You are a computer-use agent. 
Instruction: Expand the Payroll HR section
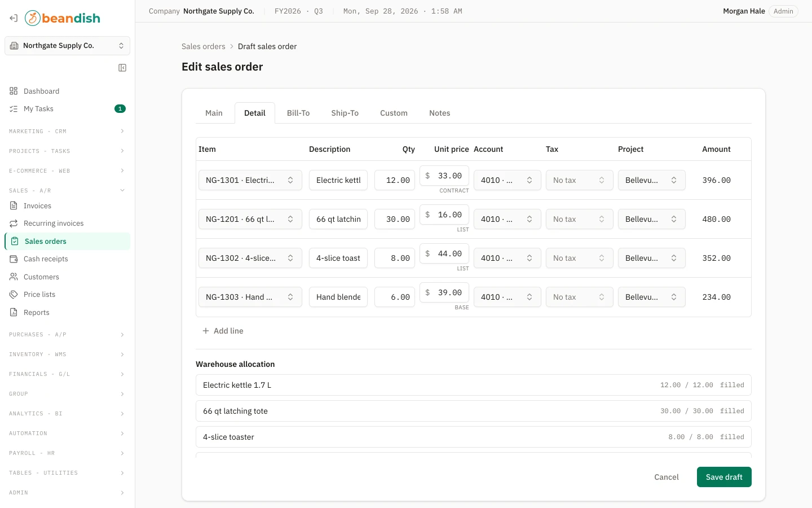point(67,453)
